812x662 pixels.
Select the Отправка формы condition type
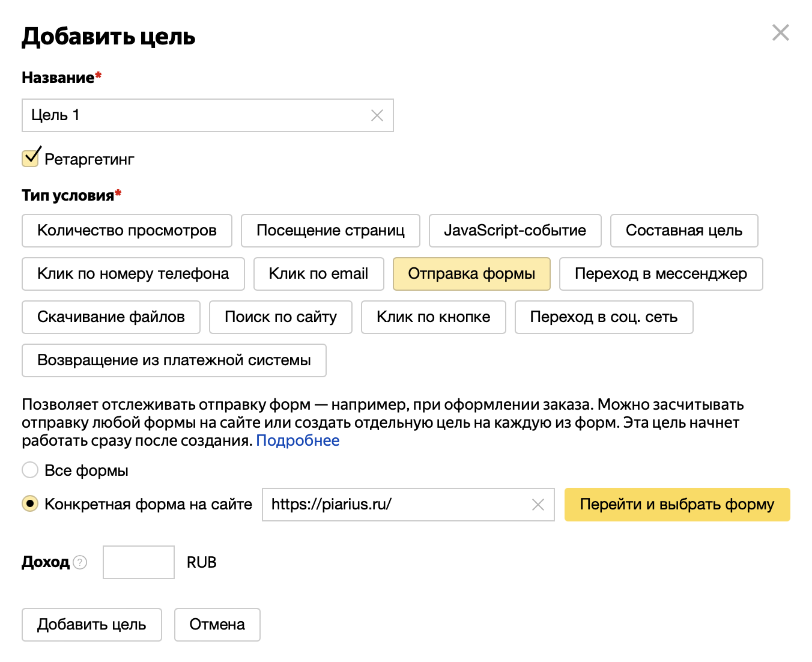pos(471,274)
